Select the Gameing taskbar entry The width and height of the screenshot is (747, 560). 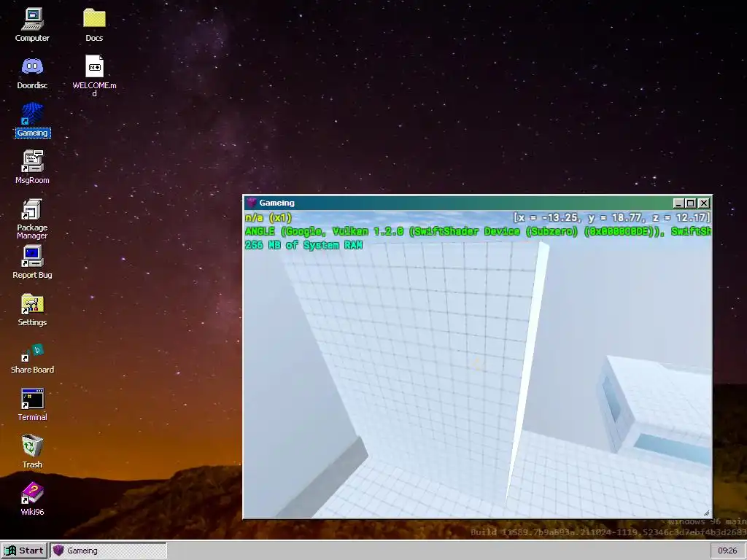[109, 551]
